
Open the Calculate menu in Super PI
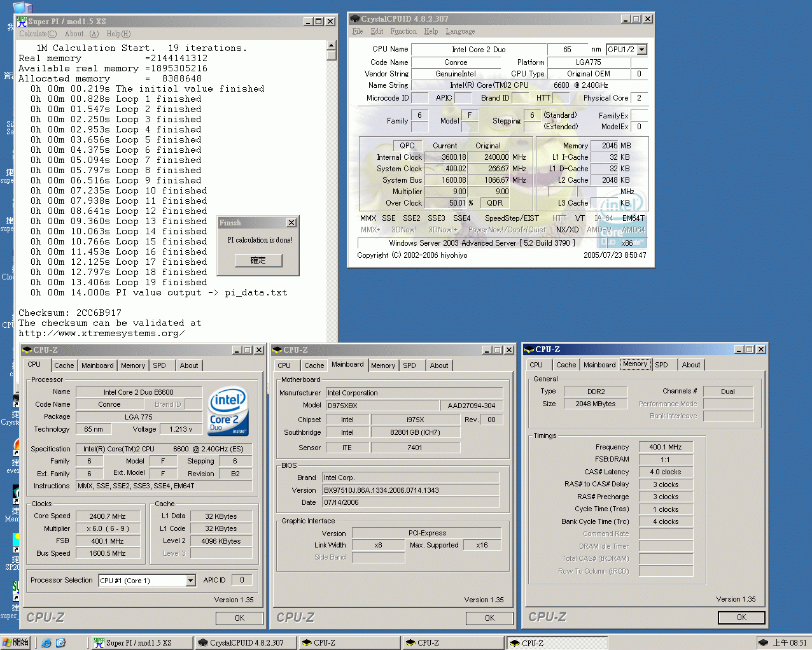38,34
